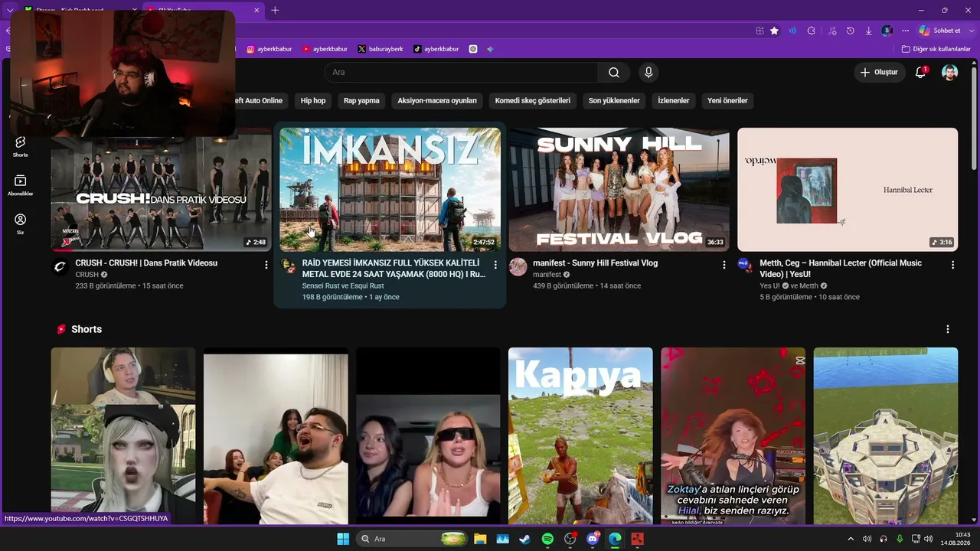Open options menu for Hannibal Lecter video
This screenshot has height=551, width=980.
(x=952, y=265)
